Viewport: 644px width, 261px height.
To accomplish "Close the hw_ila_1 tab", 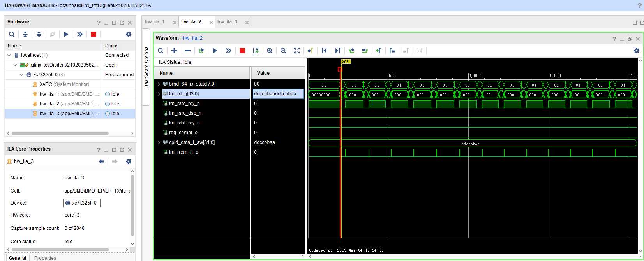I will [175, 23].
